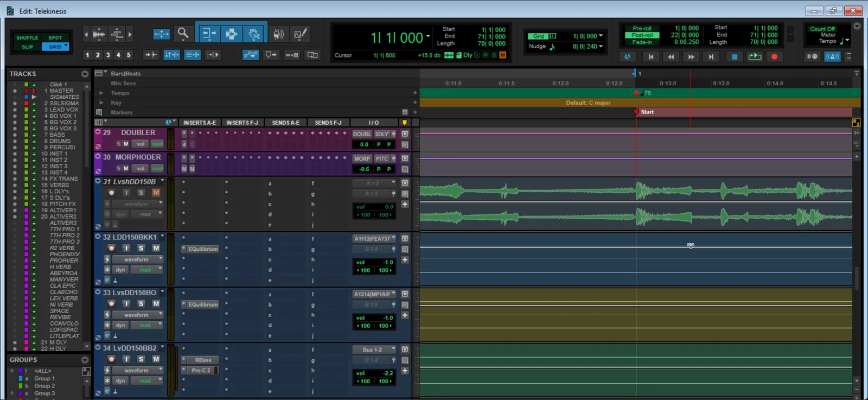Toggle the Online sync clock button
The height and width of the screenshot is (400, 868).
click(628, 56)
